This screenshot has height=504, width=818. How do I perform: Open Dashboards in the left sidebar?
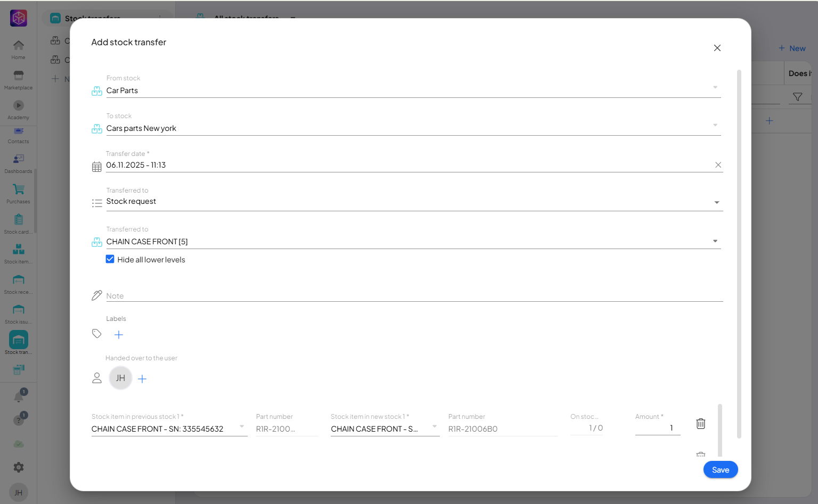[x=18, y=162]
